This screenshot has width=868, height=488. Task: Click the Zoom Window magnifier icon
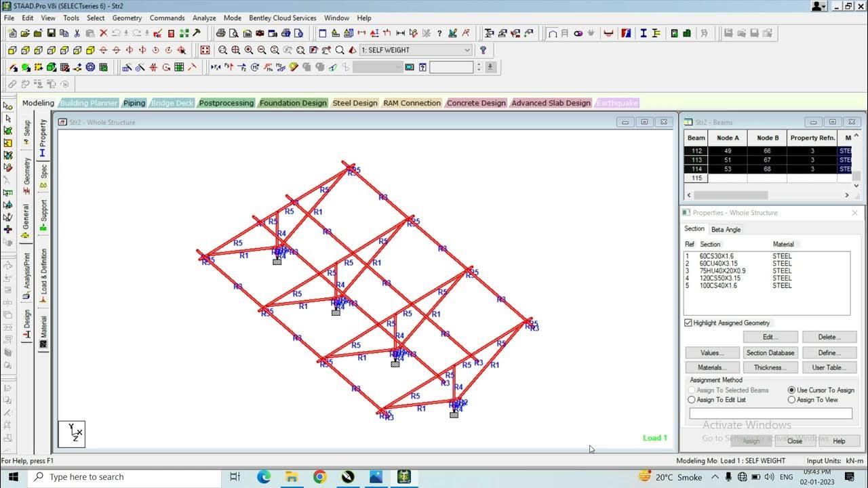222,50
